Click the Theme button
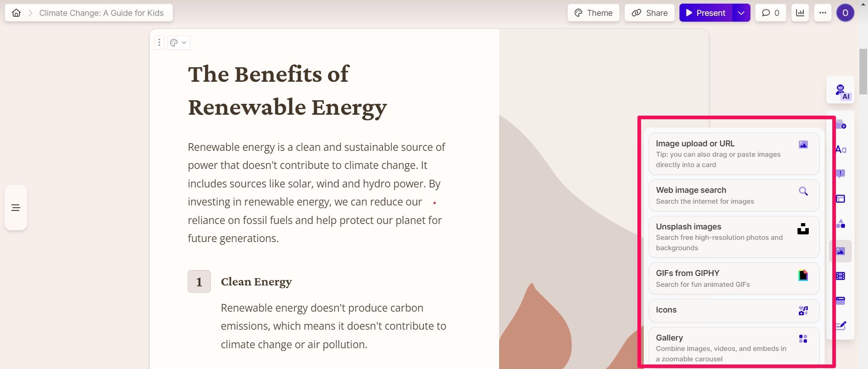The height and width of the screenshot is (369, 868). click(x=593, y=13)
